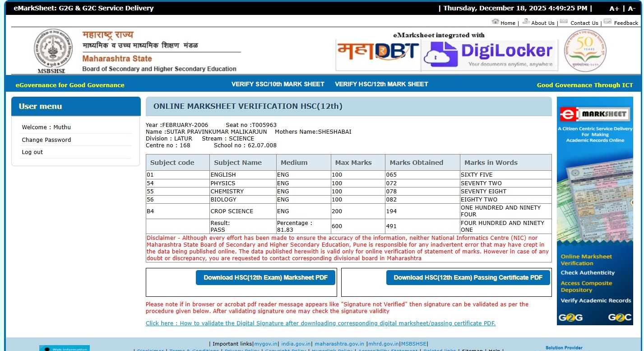The height and width of the screenshot is (351, 644).
Task: Open VERIFY HSC/12th MARK SHEET menu
Action: [x=381, y=84]
